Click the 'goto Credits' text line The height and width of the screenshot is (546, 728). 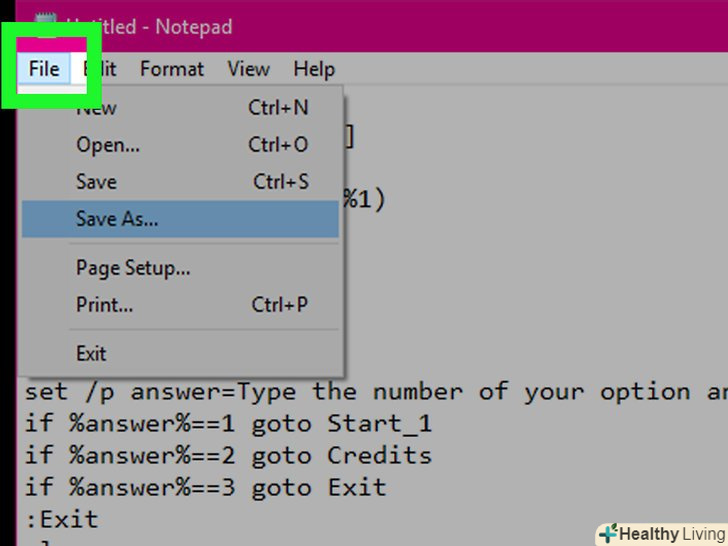pos(228,455)
